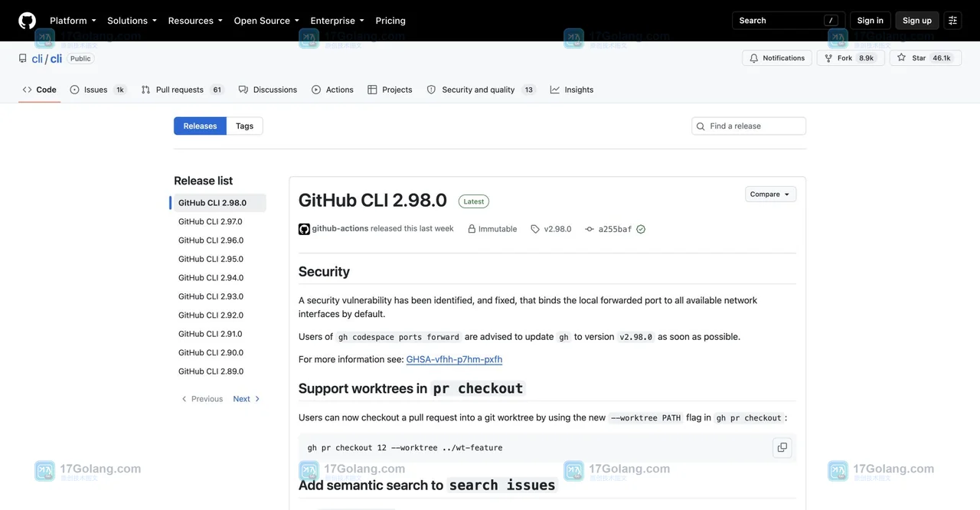The image size is (980, 510).
Task: Click the Security section heading
Action: (x=324, y=272)
